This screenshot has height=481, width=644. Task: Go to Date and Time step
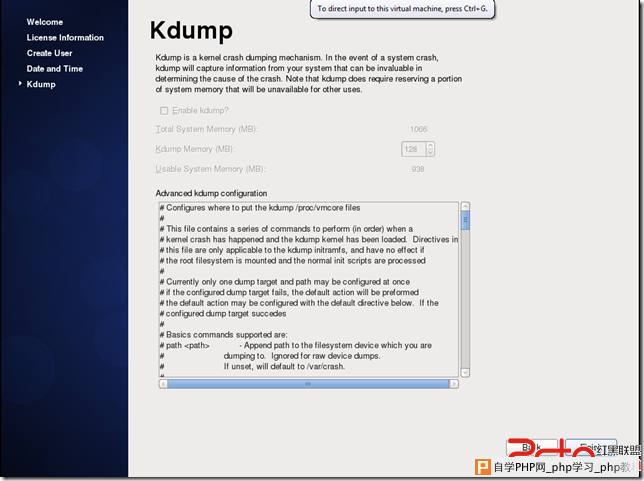pos(55,69)
